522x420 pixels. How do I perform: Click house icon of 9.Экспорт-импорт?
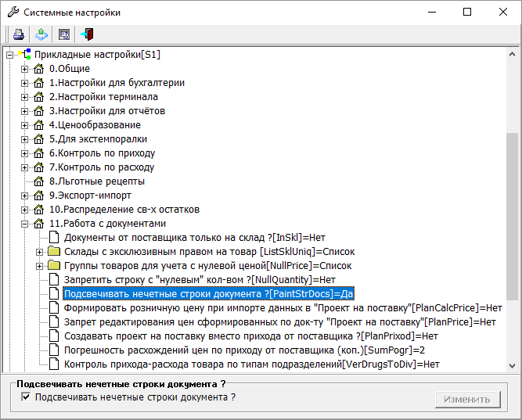point(38,196)
